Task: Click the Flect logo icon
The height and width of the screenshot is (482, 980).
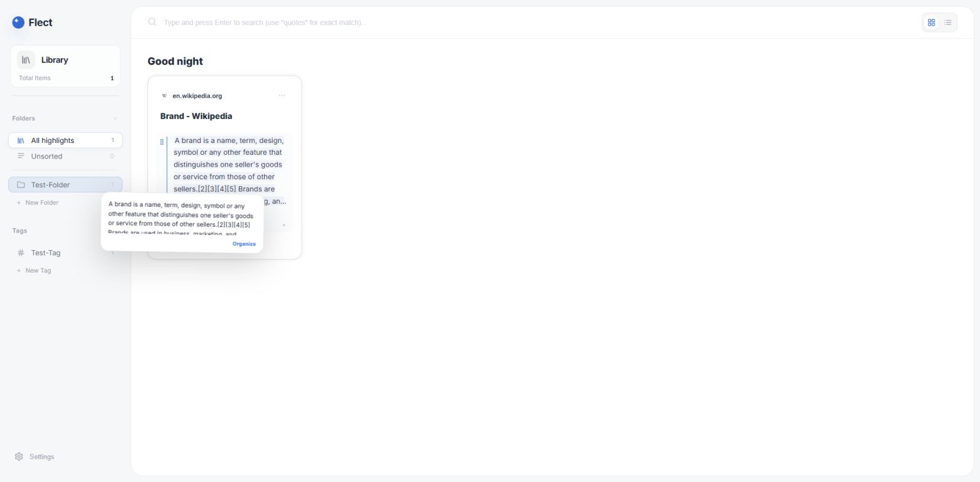Action: (x=18, y=23)
